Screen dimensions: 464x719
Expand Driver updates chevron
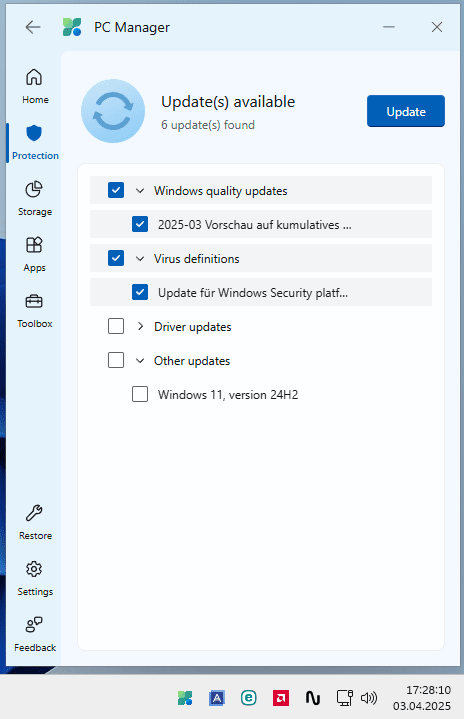coord(140,326)
